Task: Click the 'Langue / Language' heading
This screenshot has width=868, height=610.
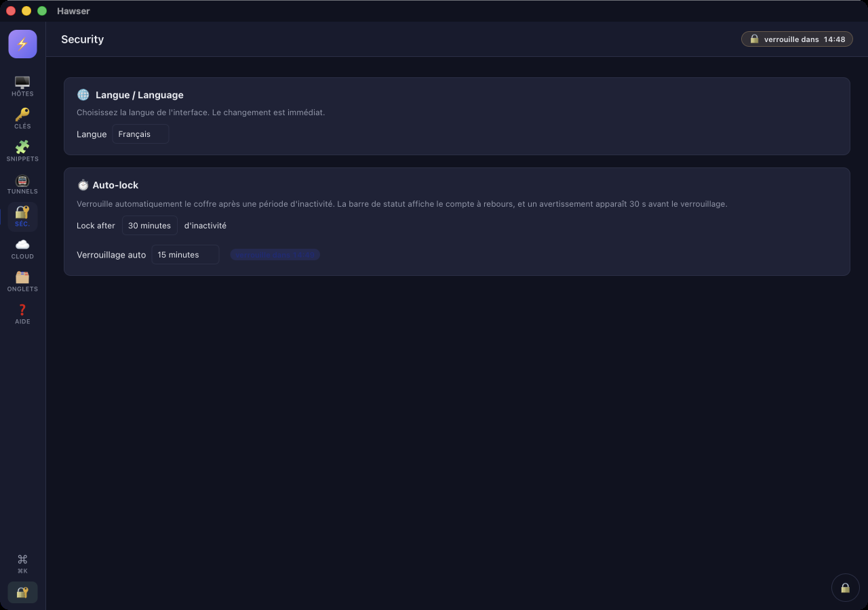Action: (140, 95)
